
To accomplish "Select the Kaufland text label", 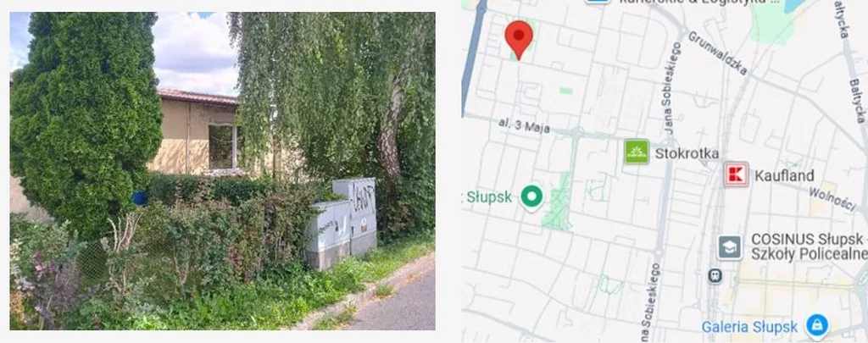I will tap(784, 176).
